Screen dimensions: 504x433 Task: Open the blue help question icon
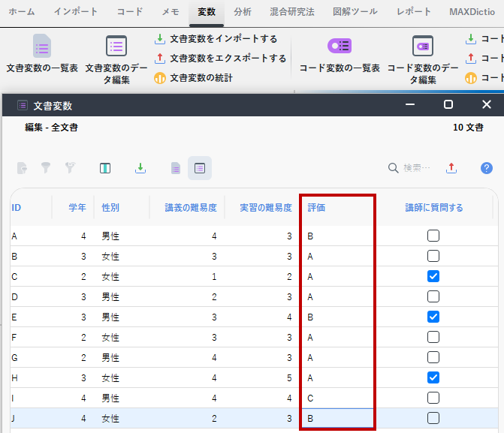point(487,168)
